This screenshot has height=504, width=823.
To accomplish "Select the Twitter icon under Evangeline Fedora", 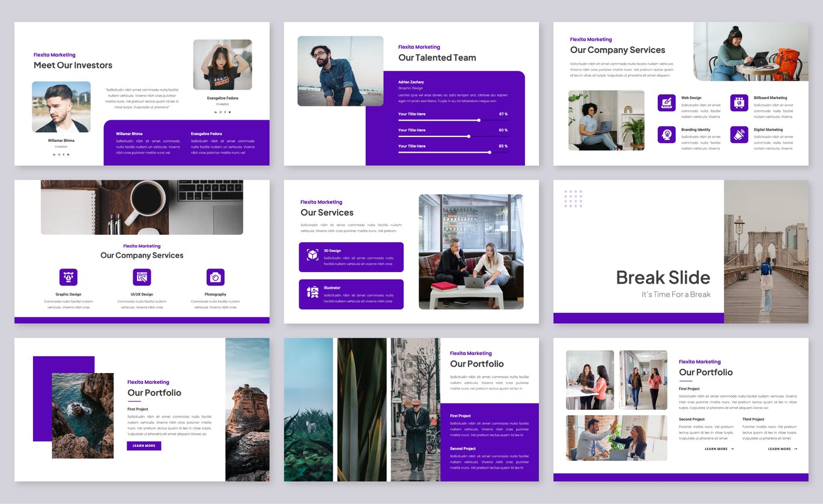I will coord(229,111).
